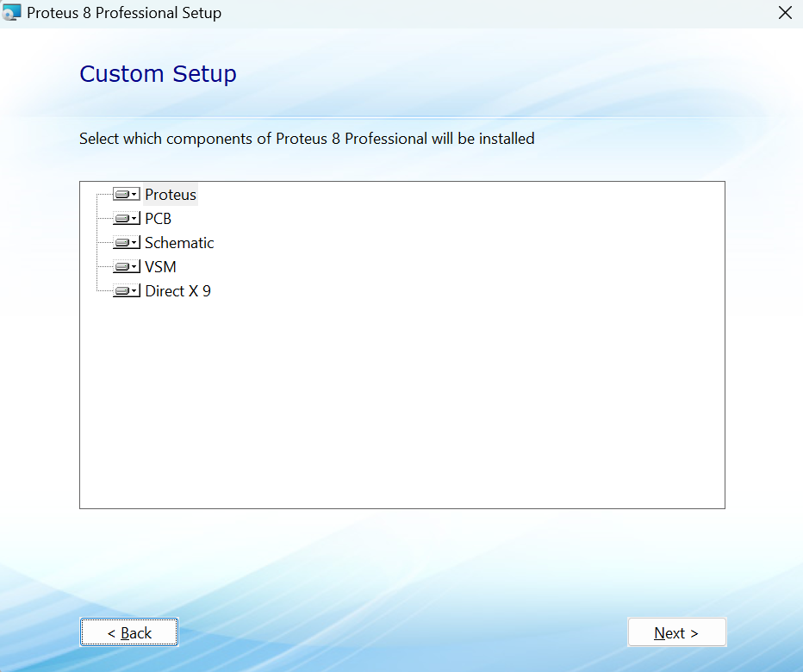Click the installer disc icon in title bar
Viewport: 803px width, 672px height.
(12, 12)
